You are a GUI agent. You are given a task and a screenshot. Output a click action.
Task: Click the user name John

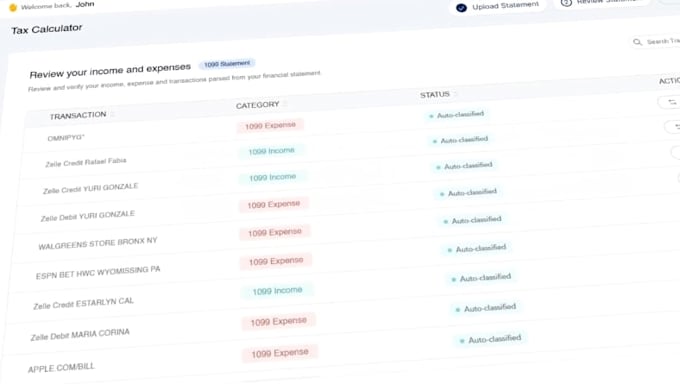point(85,4)
